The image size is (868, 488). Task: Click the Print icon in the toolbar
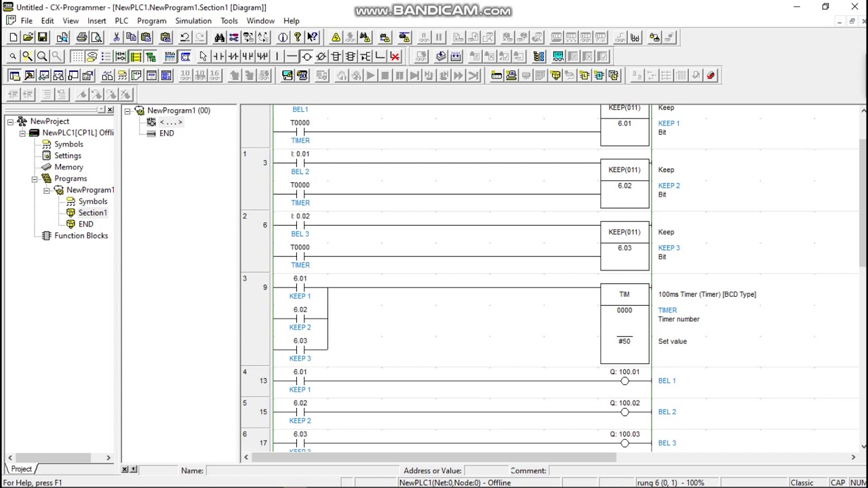click(81, 37)
